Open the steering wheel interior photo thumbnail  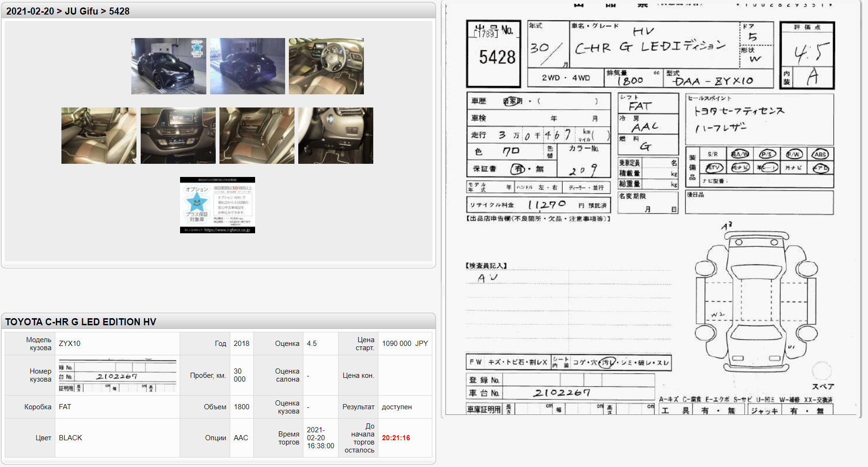coord(326,66)
